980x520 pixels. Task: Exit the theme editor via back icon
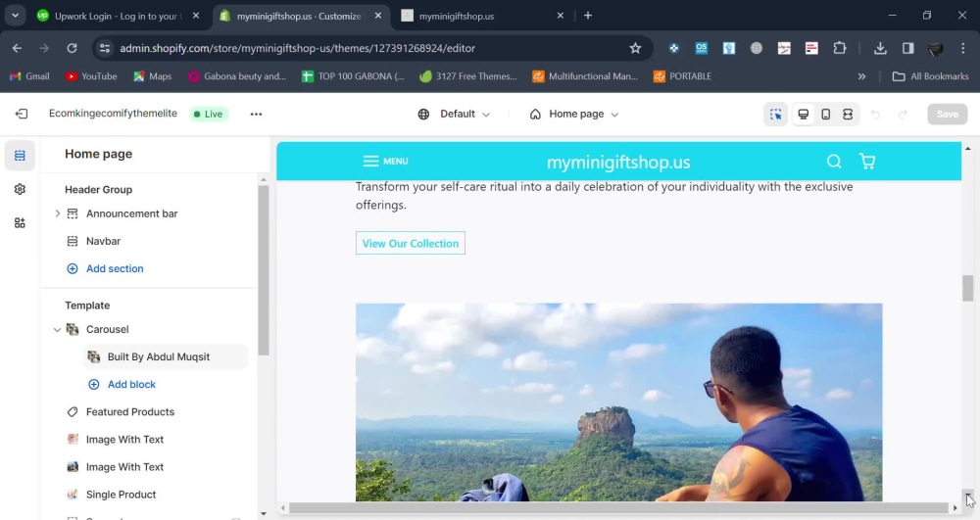22,114
